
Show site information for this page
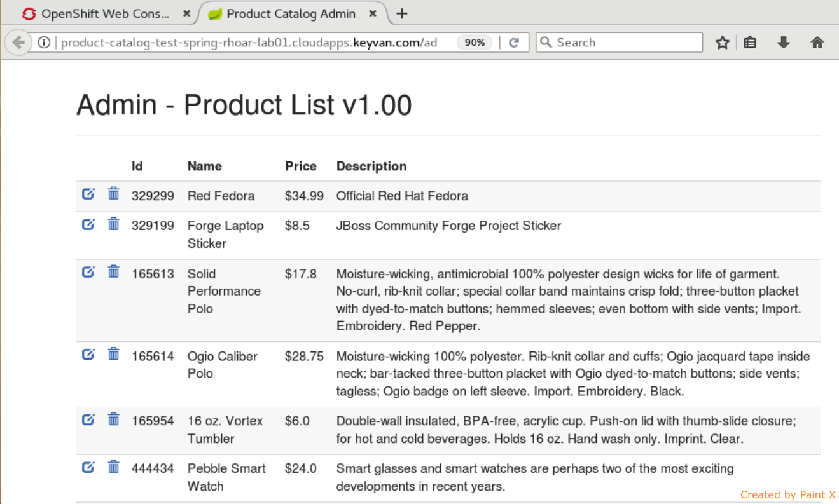pos(44,43)
